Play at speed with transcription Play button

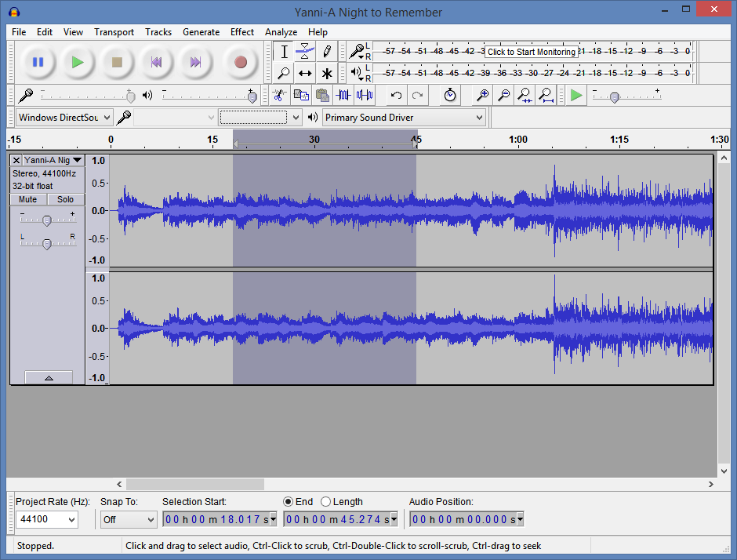[576, 96]
